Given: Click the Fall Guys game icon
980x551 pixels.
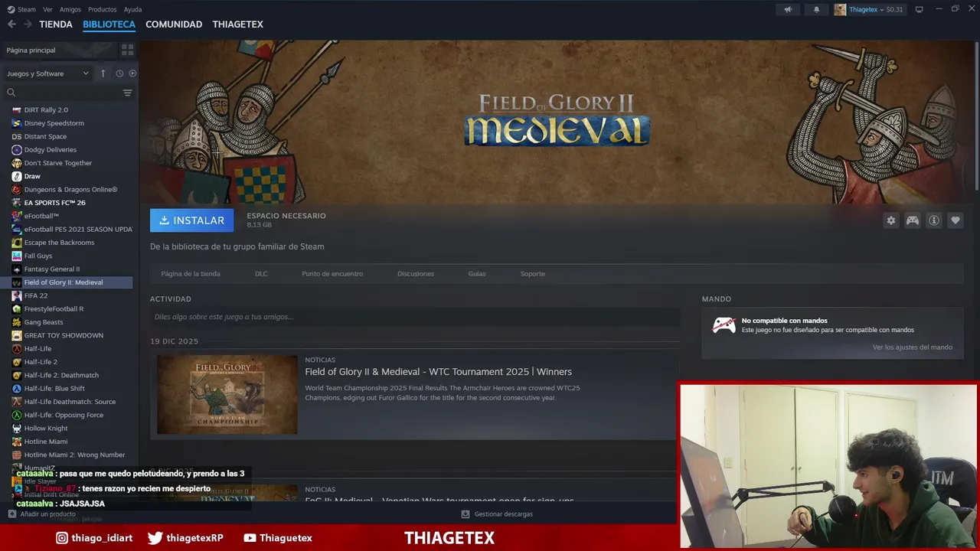Looking at the screenshot, I should coord(17,256).
